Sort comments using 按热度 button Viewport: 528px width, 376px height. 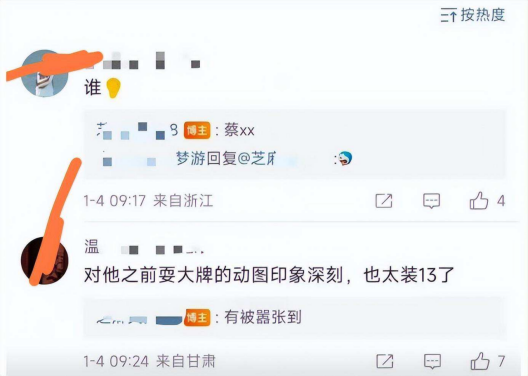point(473,15)
